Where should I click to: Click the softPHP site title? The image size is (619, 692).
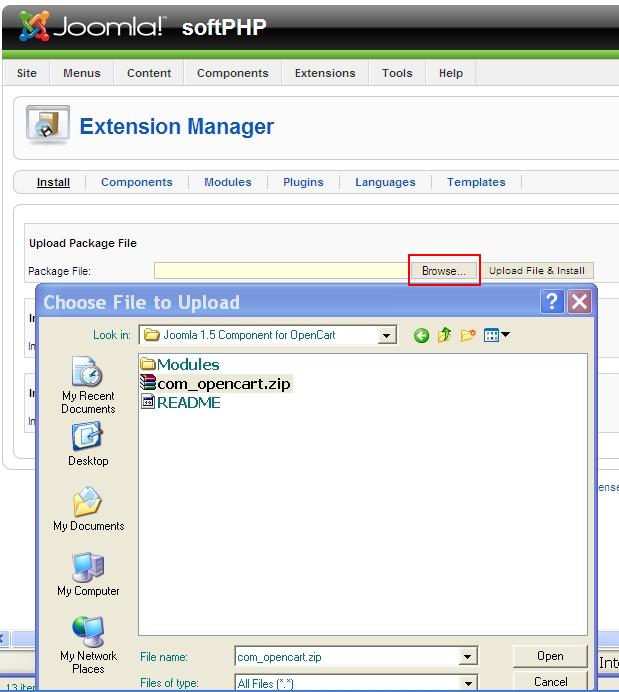point(224,27)
